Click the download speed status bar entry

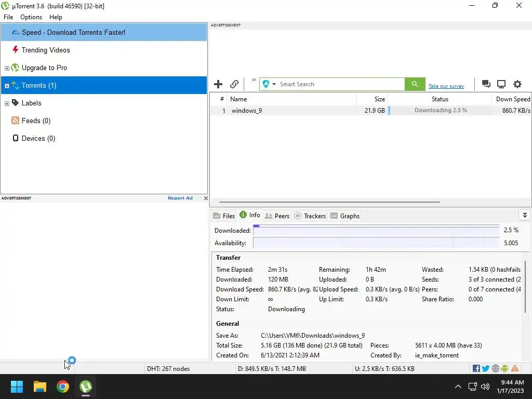pyautogui.click(x=272, y=369)
